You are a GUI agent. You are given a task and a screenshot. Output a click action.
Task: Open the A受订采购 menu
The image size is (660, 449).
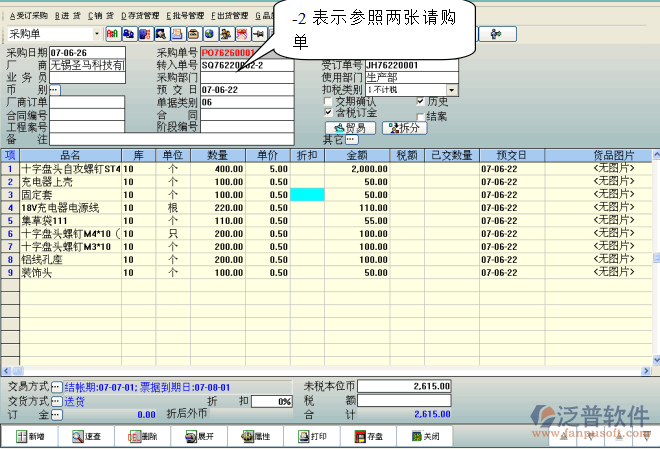pos(28,16)
